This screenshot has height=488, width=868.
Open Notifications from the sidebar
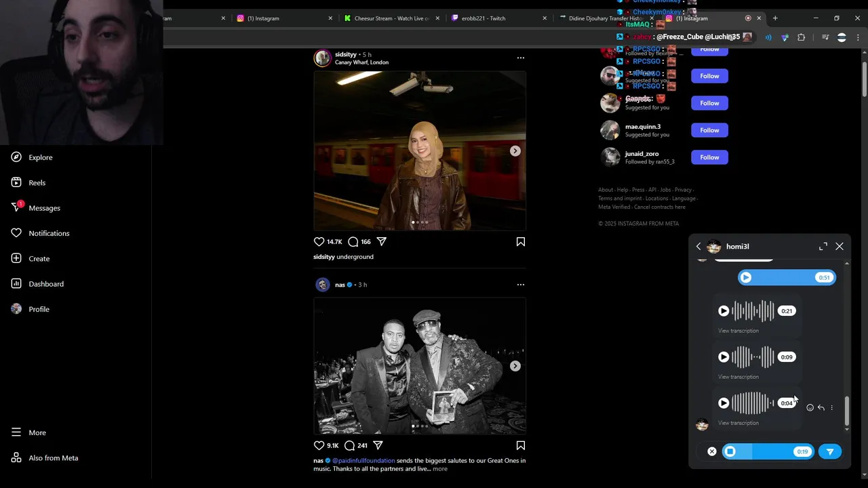pyautogui.click(x=41, y=233)
